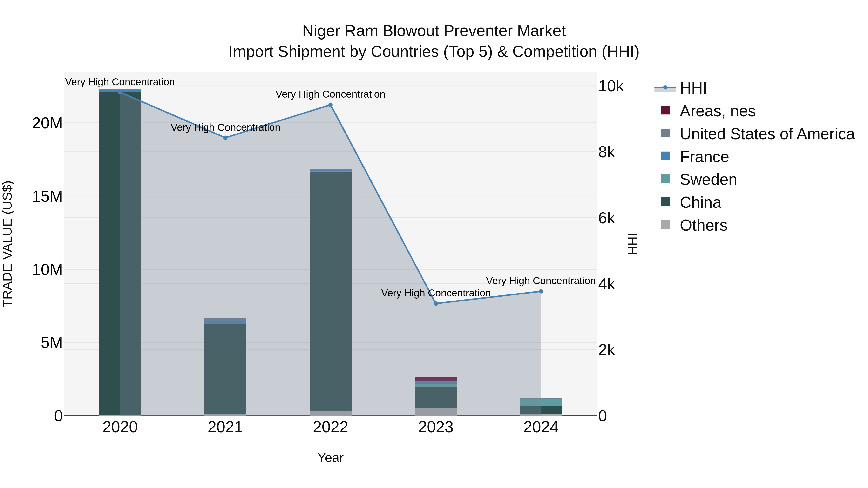Click the 10M y-axis tick label
The width and height of the screenshot is (868, 488).
point(47,270)
